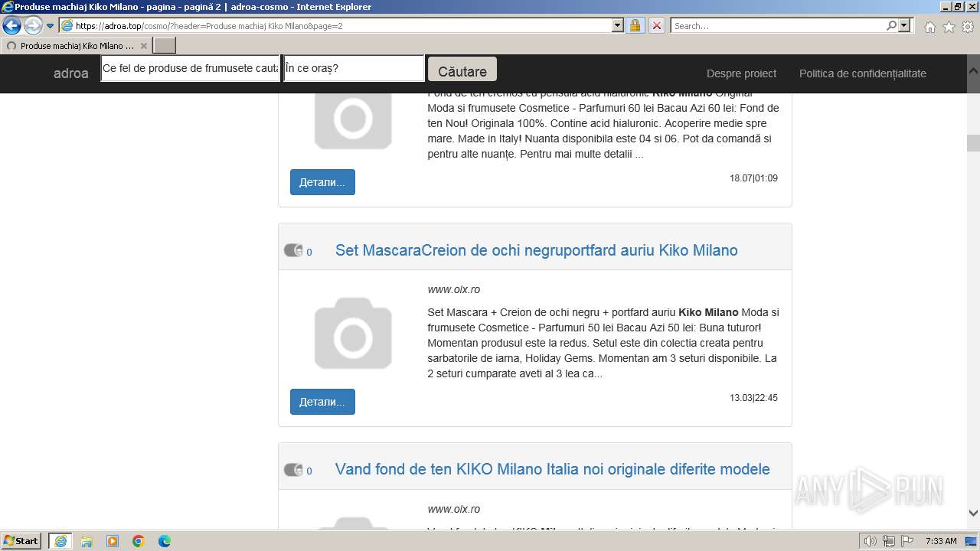Image resolution: width=980 pixels, height=551 pixels.
Task: Click Internet Explorer taskbar icon
Action: coord(60,541)
